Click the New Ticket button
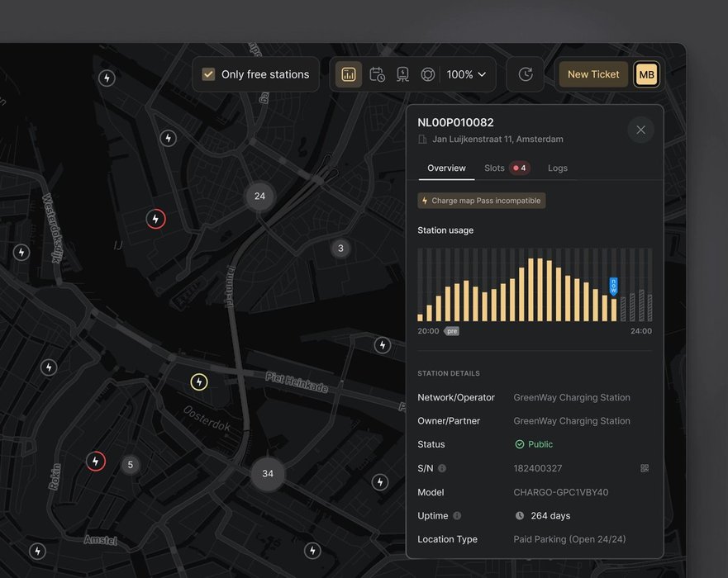 593,74
